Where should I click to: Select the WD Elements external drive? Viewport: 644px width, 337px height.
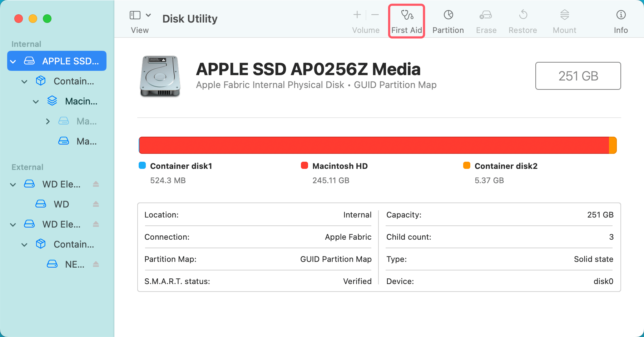[60, 184]
